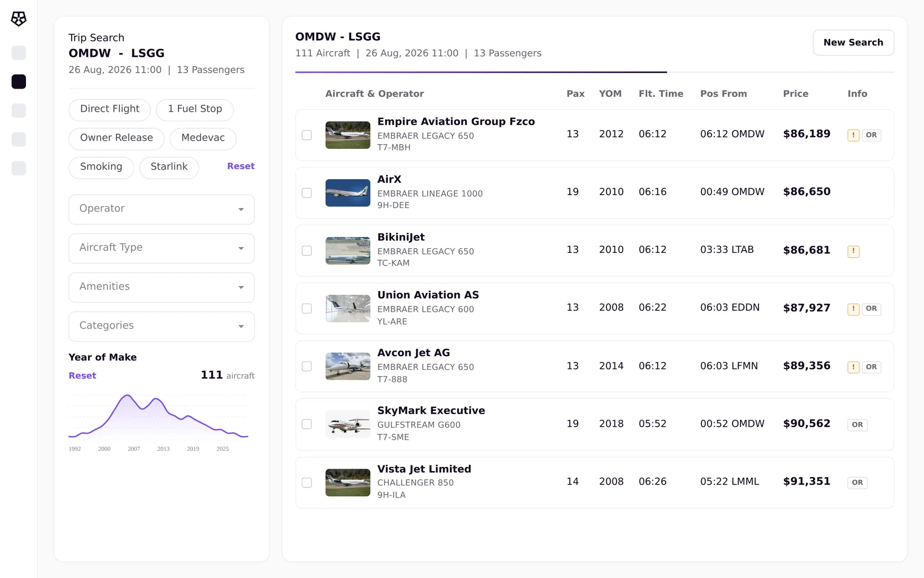
Task: Click OR badge for Union Aviation AS
Action: click(x=871, y=309)
